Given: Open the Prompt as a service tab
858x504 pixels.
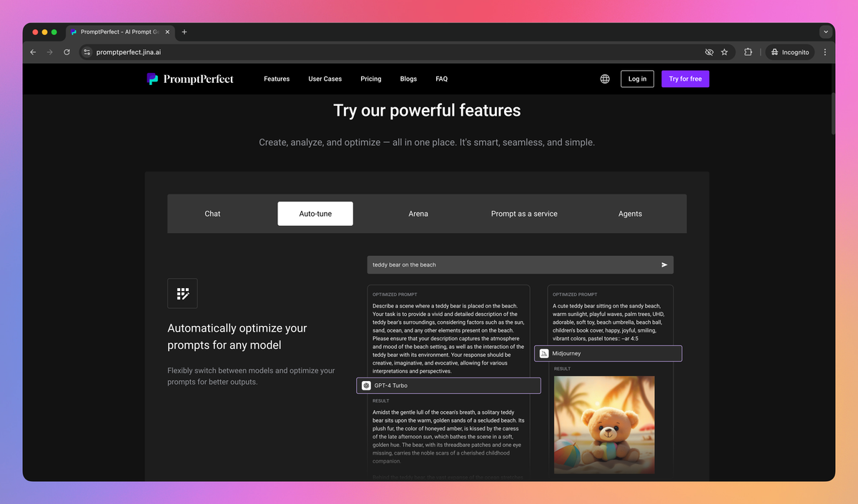Looking at the screenshot, I should (524, 214).
